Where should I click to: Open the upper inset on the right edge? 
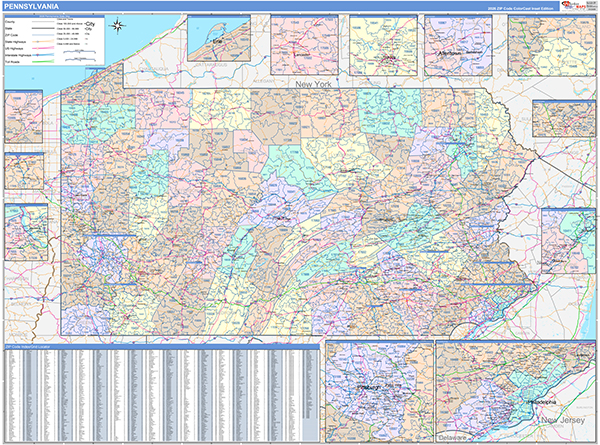(564, 119)
